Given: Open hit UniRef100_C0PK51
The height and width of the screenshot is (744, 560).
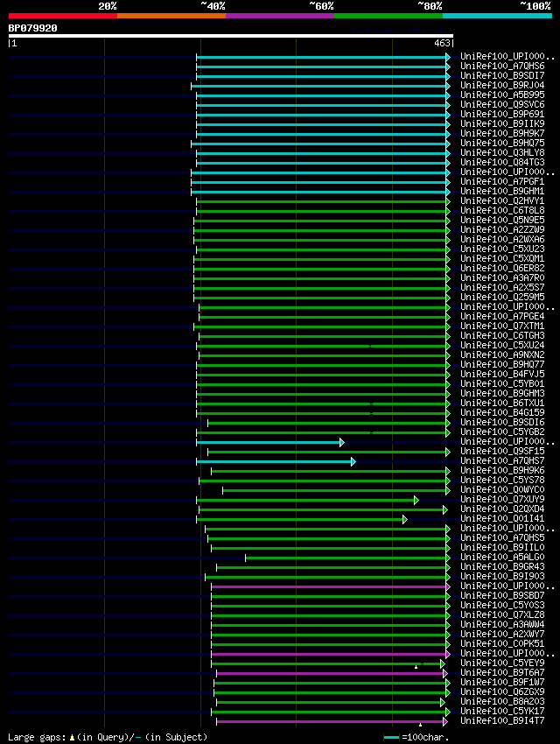Looking at the screenshot, I should (502, 644).
